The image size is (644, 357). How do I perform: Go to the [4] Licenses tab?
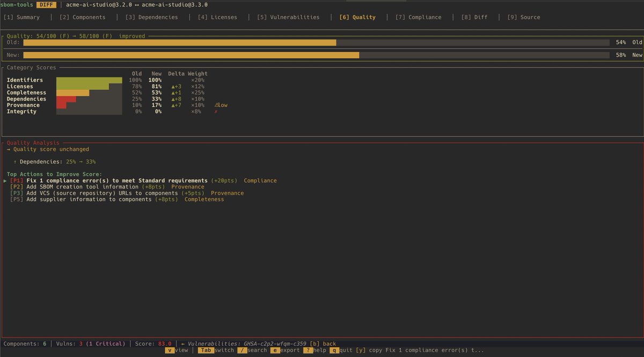coord(217,17)
